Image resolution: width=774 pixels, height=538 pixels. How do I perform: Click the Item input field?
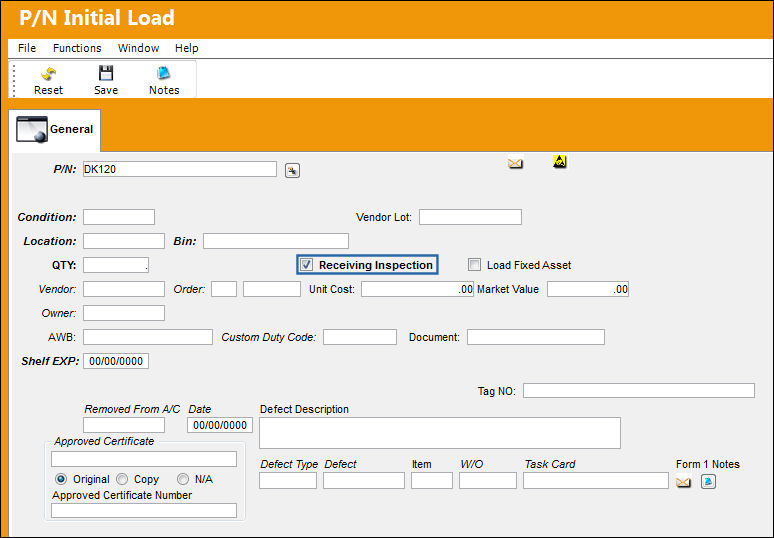[x=432, y=481]
